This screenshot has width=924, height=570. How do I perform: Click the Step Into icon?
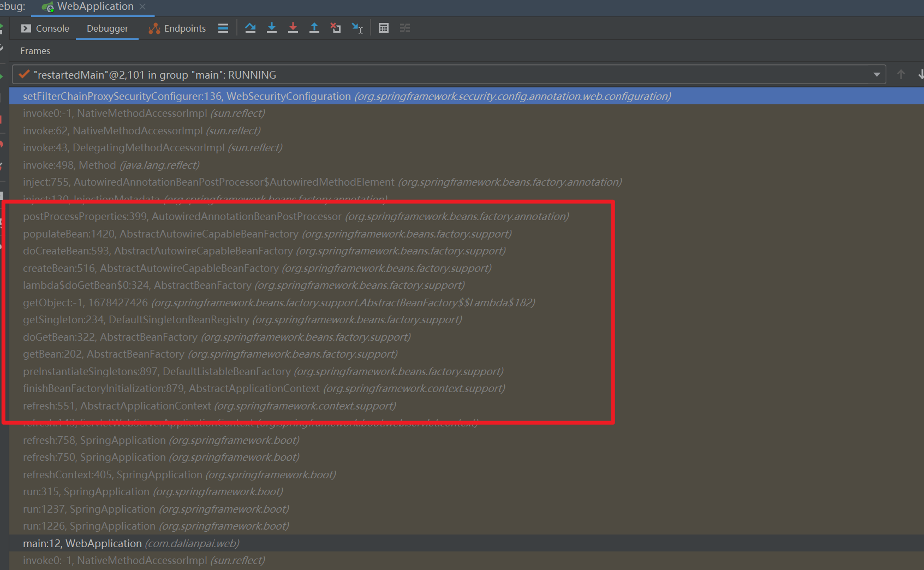coord(272,28)
